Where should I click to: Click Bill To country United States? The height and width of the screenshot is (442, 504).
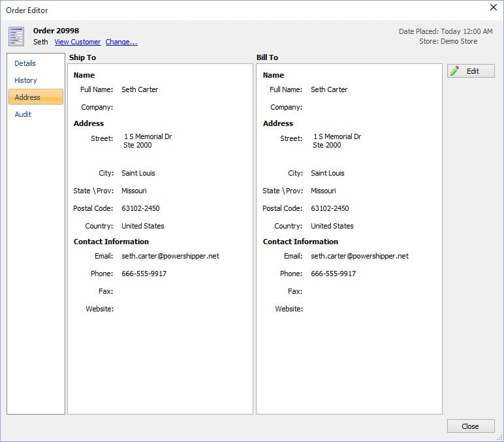coord(332,226)
